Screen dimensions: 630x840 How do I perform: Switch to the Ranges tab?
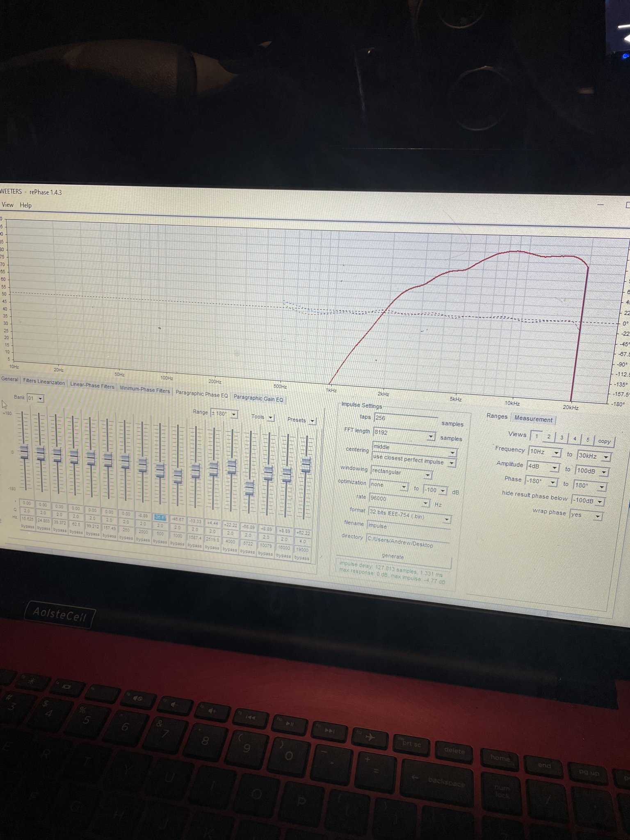[497, 416]
